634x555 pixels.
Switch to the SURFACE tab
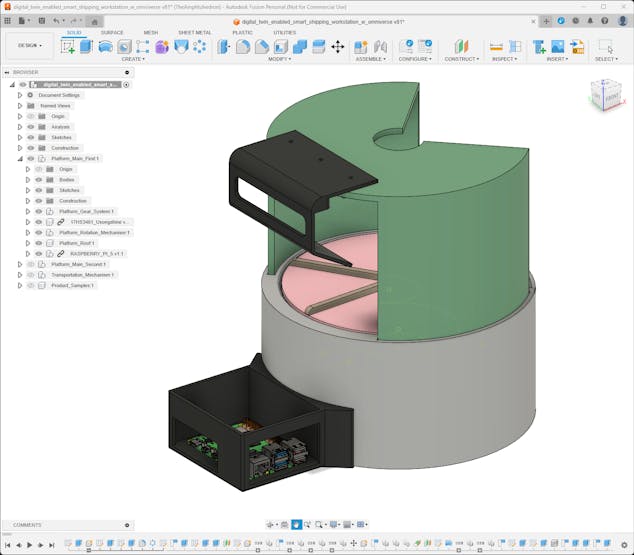click(x=112, y=32)
